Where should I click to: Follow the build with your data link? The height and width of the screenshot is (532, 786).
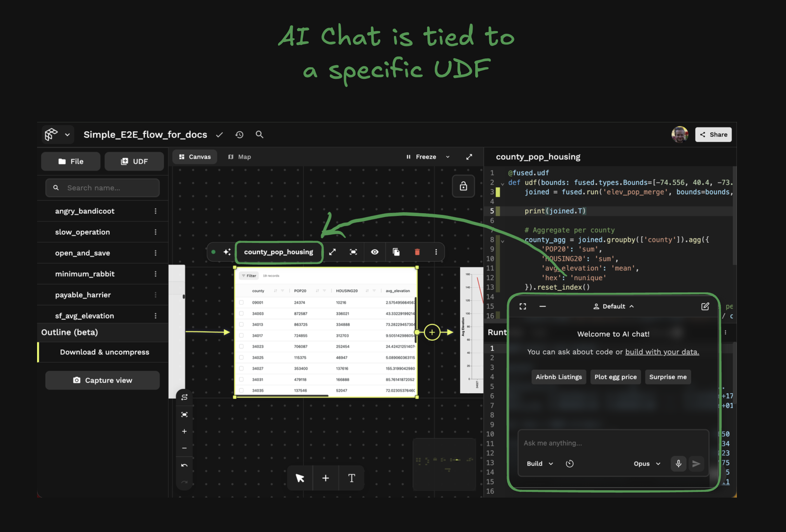click(x=662, y=352)
